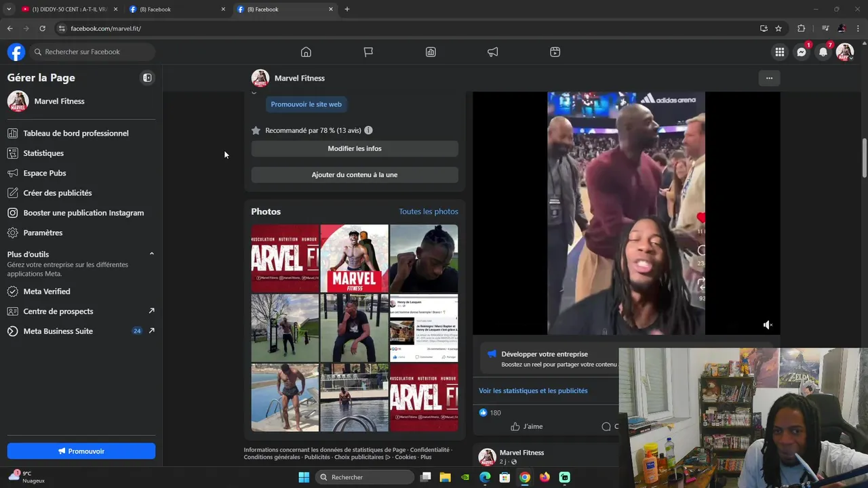Image resolution: width=868 pixels, height=488 pixels.
Task: Go back to the previous browser page
Action: point(9,28)
